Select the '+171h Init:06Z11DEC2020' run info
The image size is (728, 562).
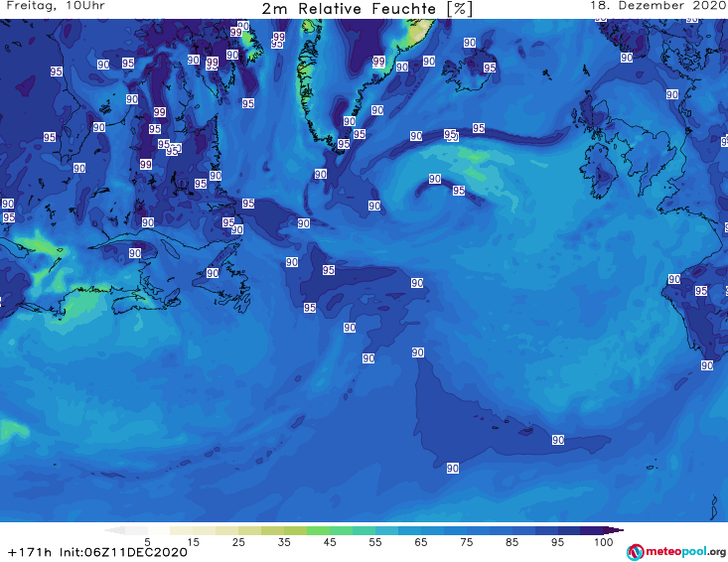click(x=98, y=552)
